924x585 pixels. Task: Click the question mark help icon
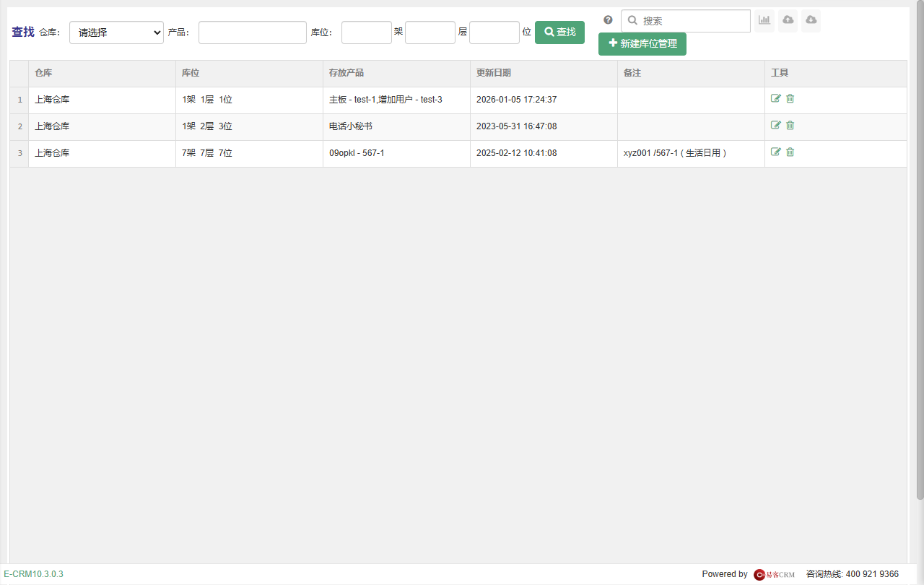(x=608, y=20)
